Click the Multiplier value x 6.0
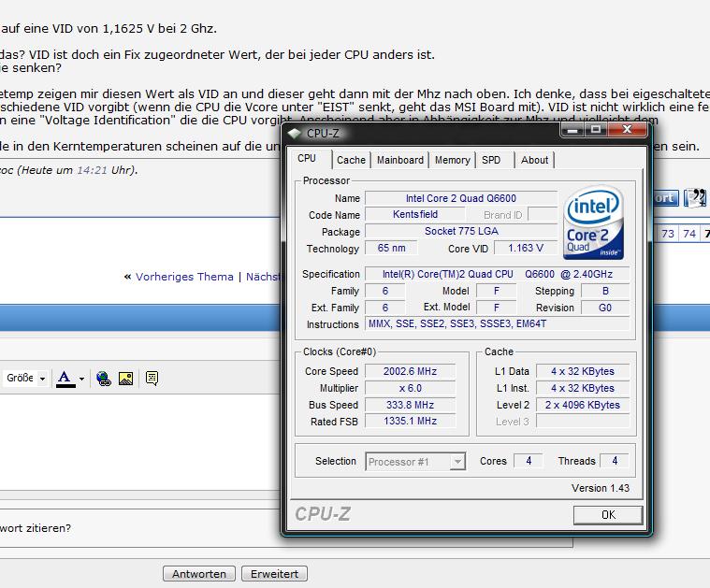Screen dimensions: 710x588 pos(411,388)
